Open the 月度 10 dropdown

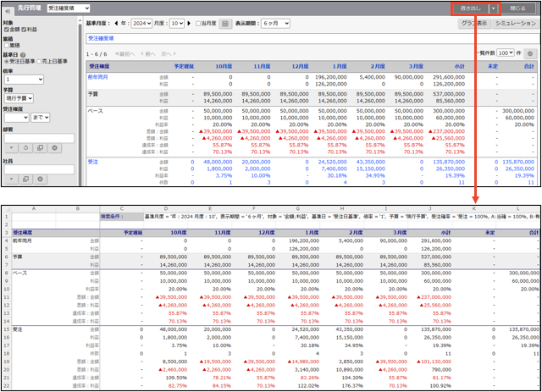pos(177,24)
